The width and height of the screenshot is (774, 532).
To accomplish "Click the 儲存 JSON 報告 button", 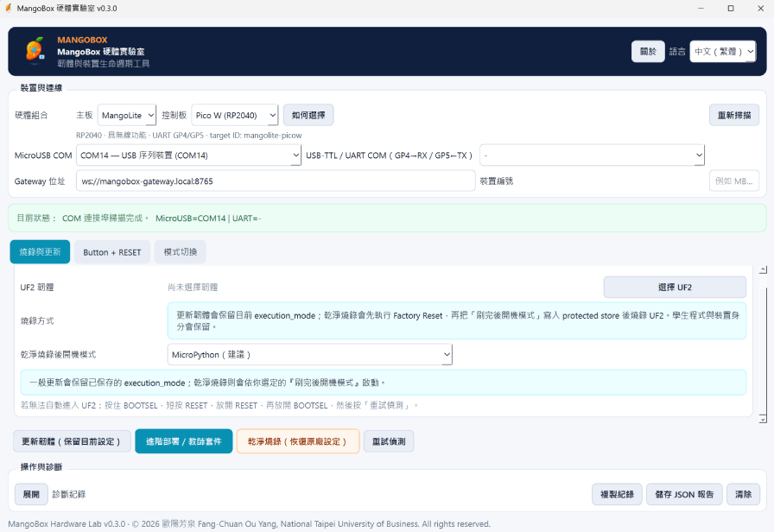I will tap(684, 494).
